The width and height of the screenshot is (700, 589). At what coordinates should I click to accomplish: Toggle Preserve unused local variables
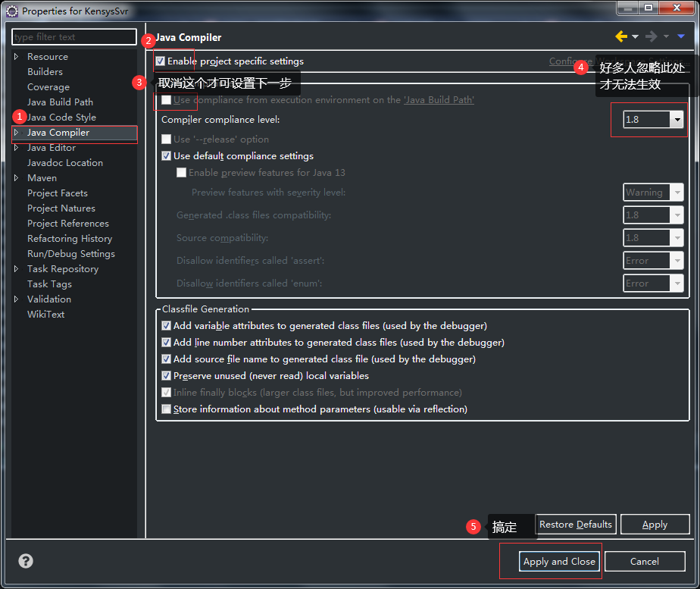166,375
